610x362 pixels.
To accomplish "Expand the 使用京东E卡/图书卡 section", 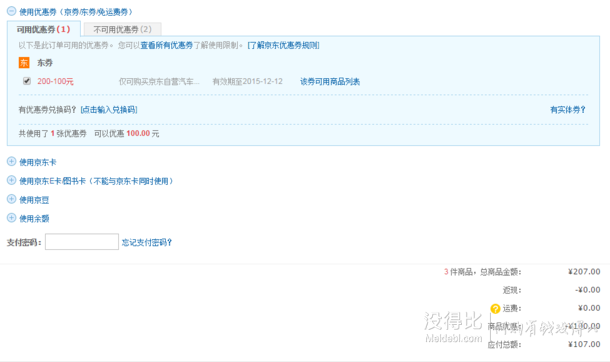I will coord(12,180).
